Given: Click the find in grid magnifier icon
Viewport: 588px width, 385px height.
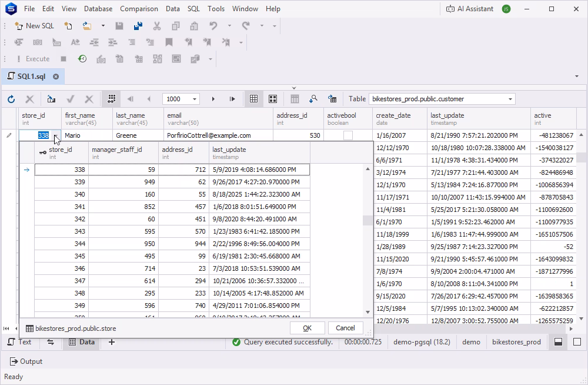Looking at the screenshot, I should [x=313, y=99].
